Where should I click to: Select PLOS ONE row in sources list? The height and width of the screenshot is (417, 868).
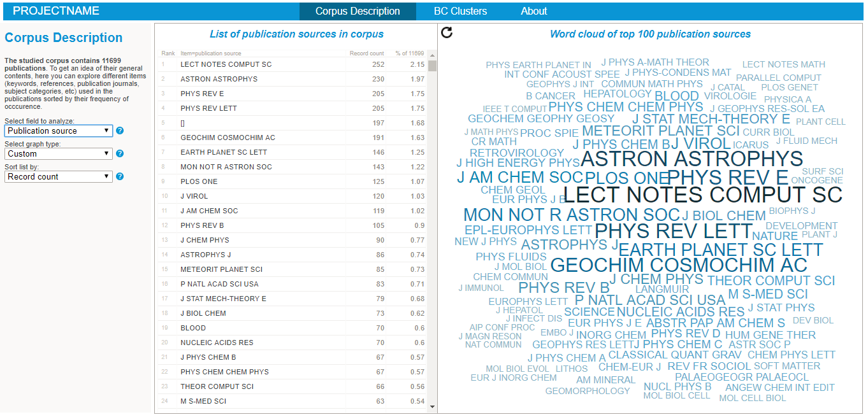coord(199,181)
